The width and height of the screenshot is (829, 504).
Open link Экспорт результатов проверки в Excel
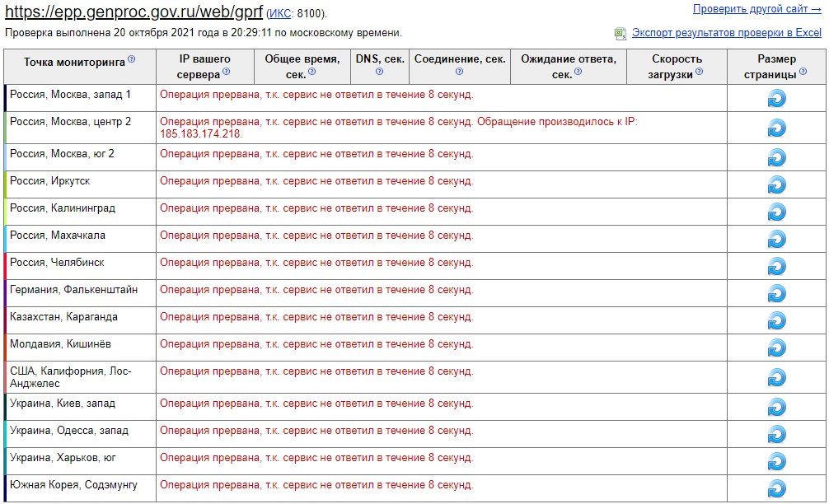pyautogui.click(x=727, y=33)
